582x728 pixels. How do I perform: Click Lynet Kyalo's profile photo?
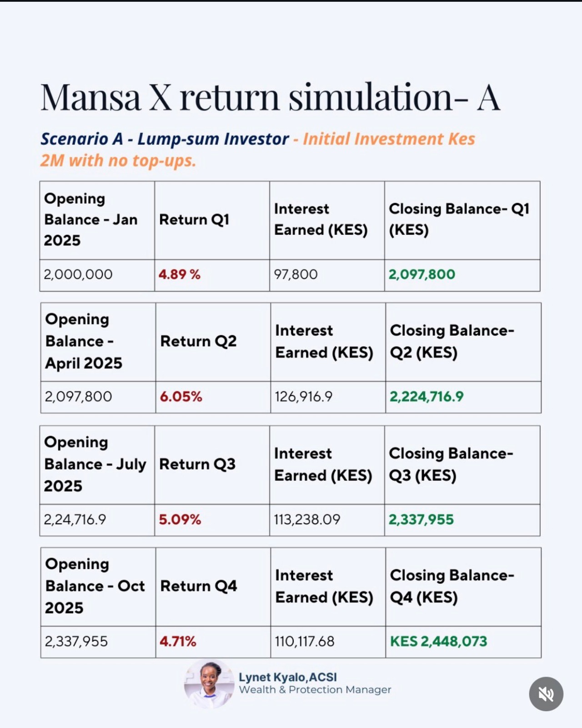click(209, 684)
